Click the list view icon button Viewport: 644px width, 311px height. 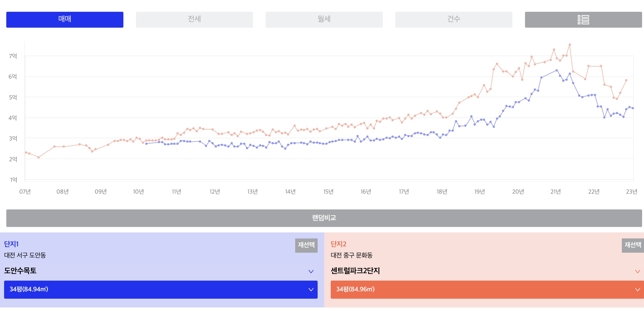pos(583,20)
